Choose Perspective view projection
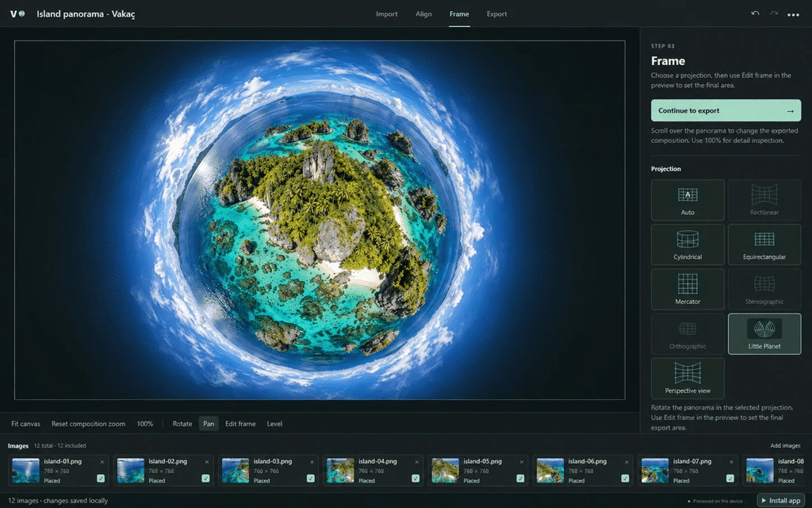The width and height of the screenshot is (812, 508). click(x=688, y=379)
